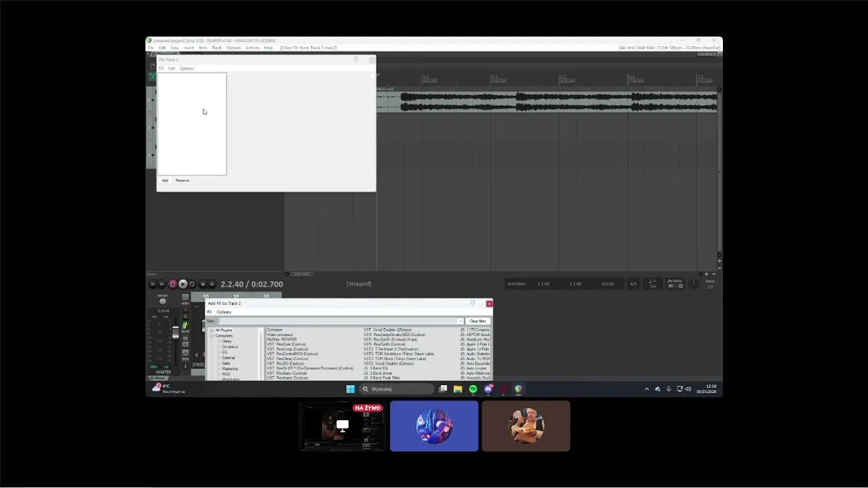Click the Clear filter button
Viewport: 868px width, 488px height.
(x=477, y=321)
